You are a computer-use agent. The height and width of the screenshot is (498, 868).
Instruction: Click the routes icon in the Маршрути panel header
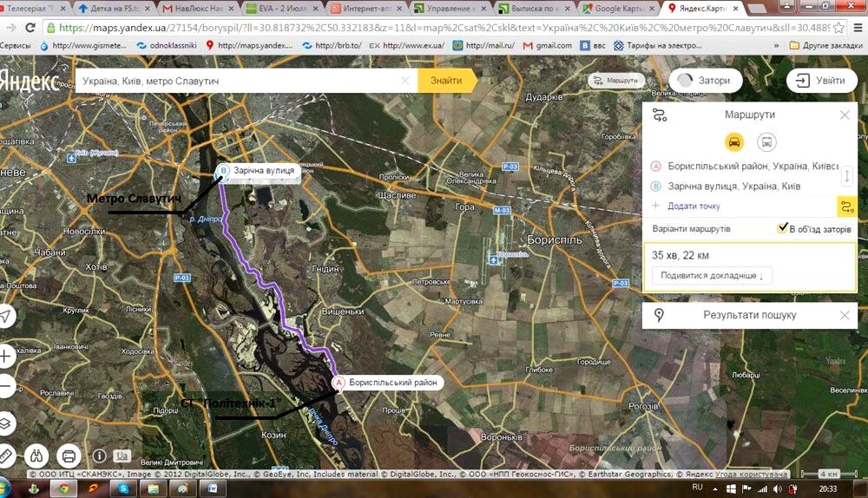(660, 115)
